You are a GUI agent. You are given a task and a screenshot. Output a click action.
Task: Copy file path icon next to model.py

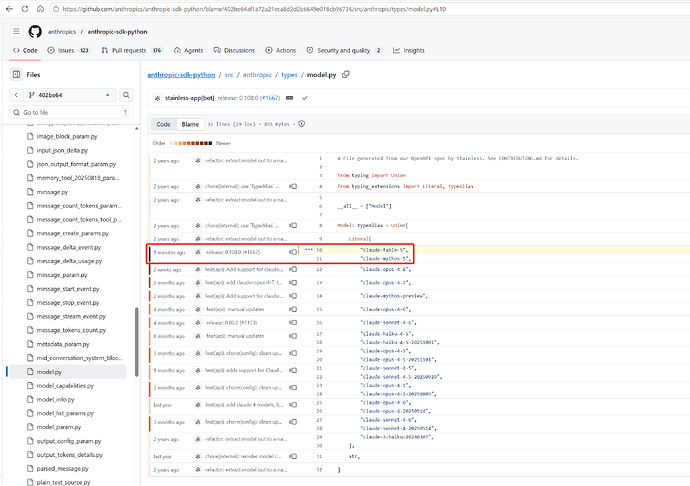pos(346,74)
